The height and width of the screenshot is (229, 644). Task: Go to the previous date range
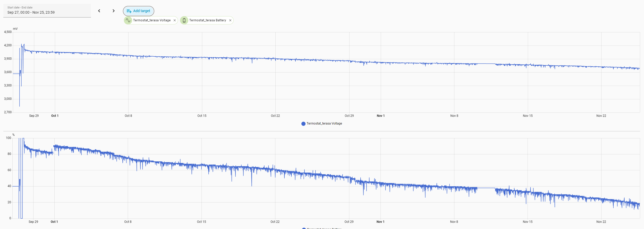(99, 11)
